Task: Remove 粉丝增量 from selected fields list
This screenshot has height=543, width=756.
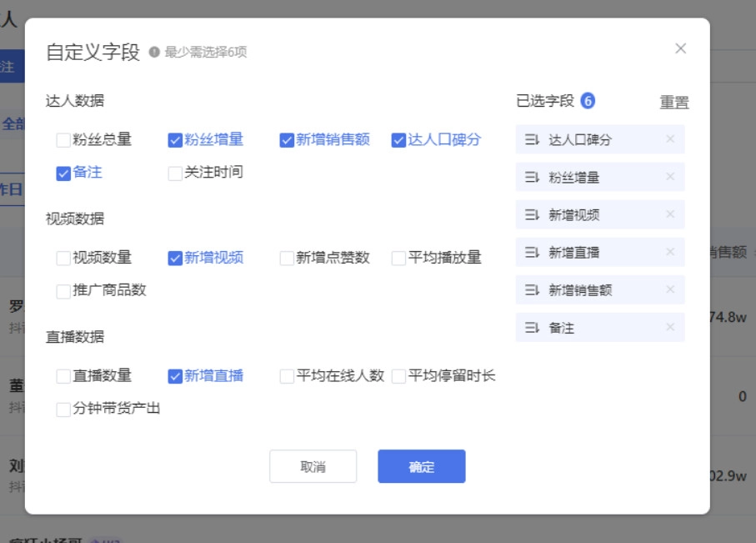Action: coord(669,177)
